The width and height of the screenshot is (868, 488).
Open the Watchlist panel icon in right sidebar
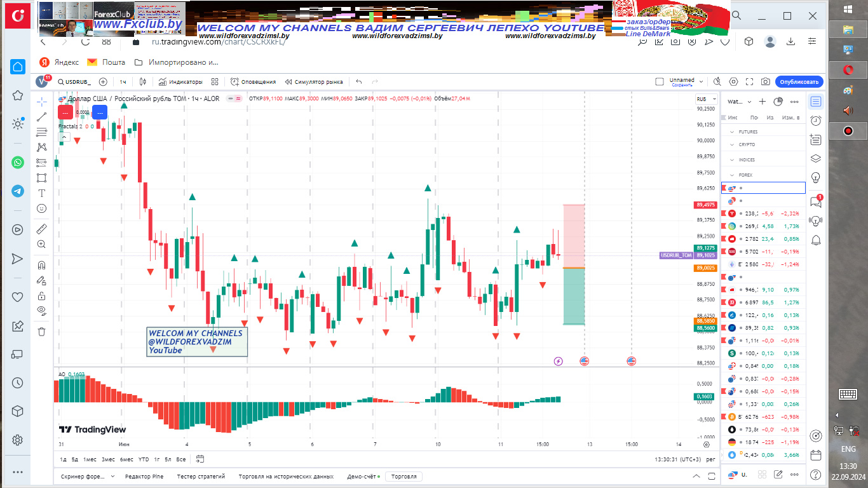coord(816,102)
